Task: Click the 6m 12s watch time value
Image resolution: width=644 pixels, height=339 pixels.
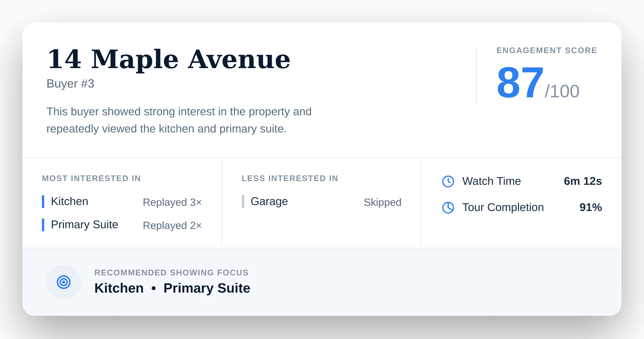Action: coord(583,181)
